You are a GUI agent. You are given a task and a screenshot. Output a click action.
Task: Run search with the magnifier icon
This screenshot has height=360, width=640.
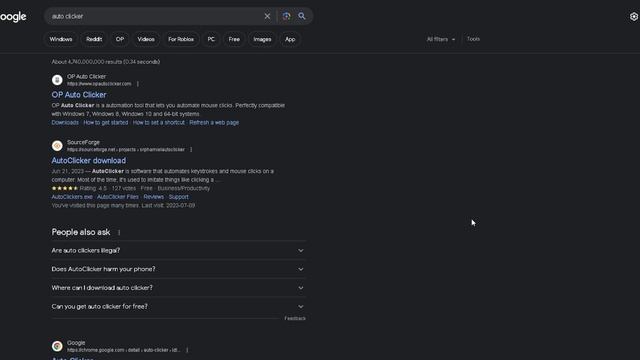[302, 16]
